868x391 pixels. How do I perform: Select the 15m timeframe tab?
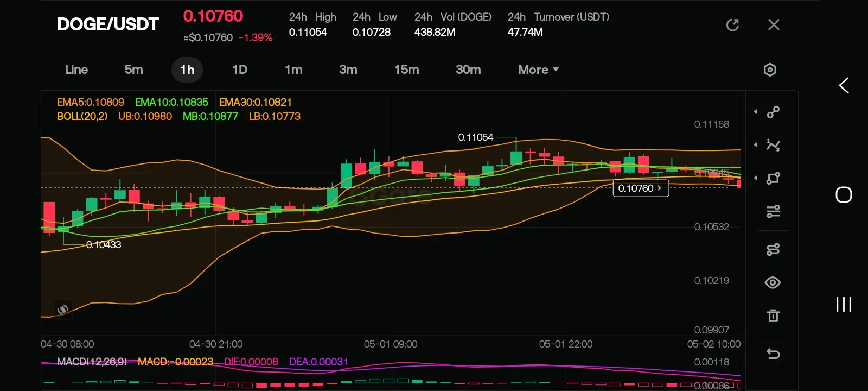click(407, 70)
